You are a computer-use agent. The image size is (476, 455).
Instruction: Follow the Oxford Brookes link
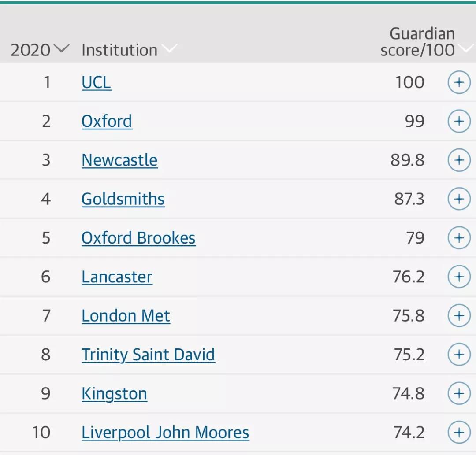point(138,238)
